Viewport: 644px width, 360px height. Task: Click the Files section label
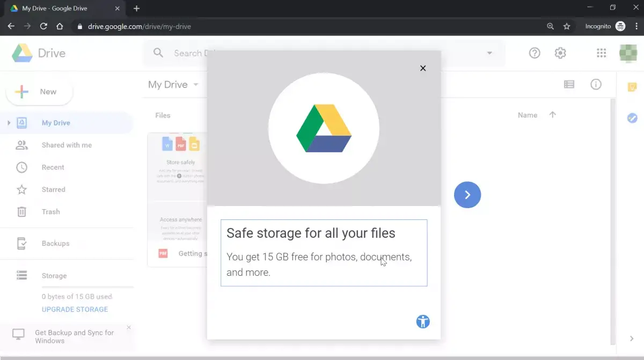pyautogui.click(x=163, y=115)
